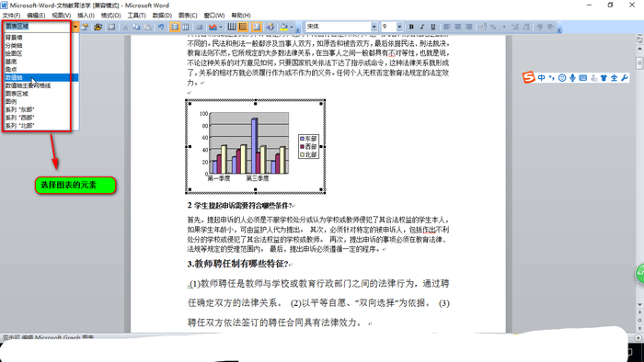The image size is (644, 362).
Task: Click the Copy icon in toolbar
Action: [x=136, y=27]
